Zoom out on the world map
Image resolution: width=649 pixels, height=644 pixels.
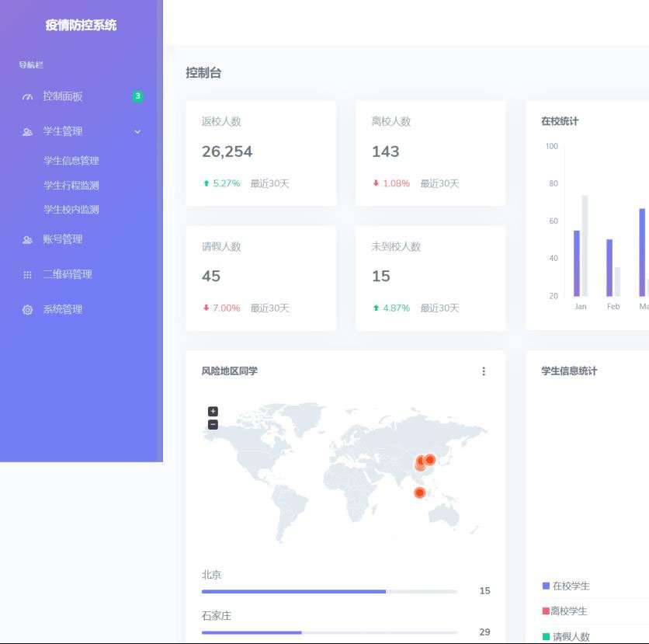point(213,424)
